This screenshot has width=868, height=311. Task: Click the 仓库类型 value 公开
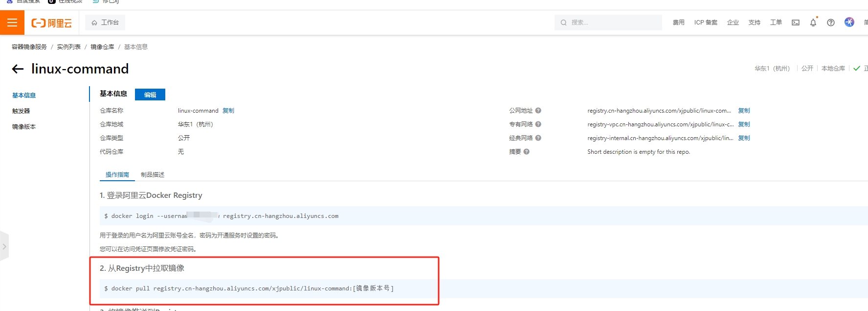pyautogui.click(x=184, y=138)
